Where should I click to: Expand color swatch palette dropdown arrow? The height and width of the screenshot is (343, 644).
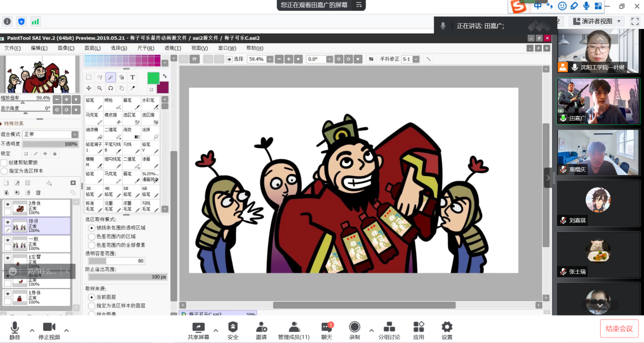click(x=164, y=64)
